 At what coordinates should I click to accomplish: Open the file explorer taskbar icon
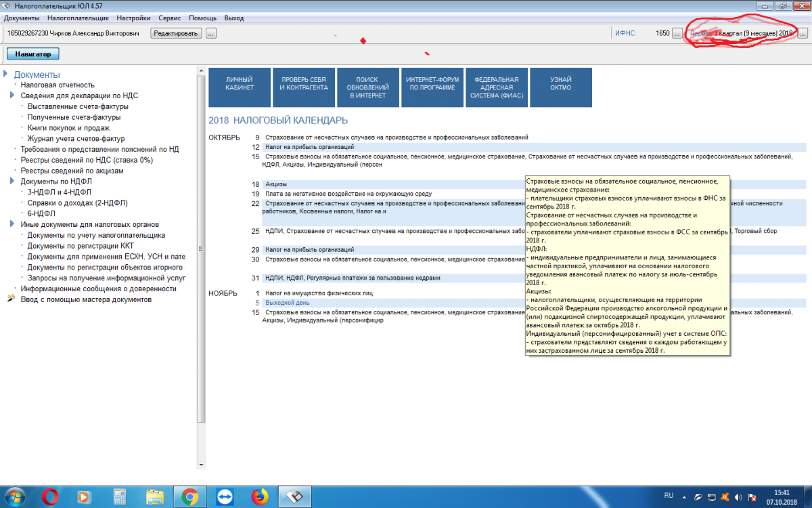pos(155,497)
